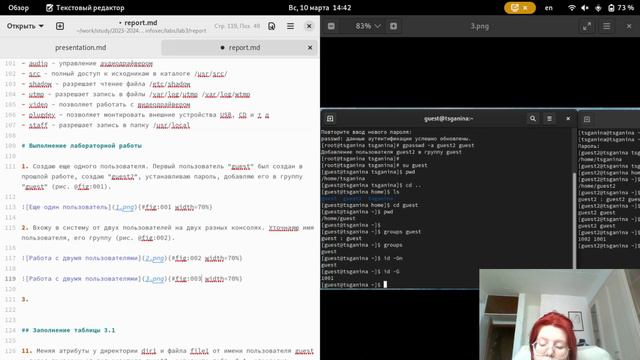Click terminal line with groups guest command
The width and height of the screenshot is (640, 360).
pyautogui.click(x=371, y=232)
